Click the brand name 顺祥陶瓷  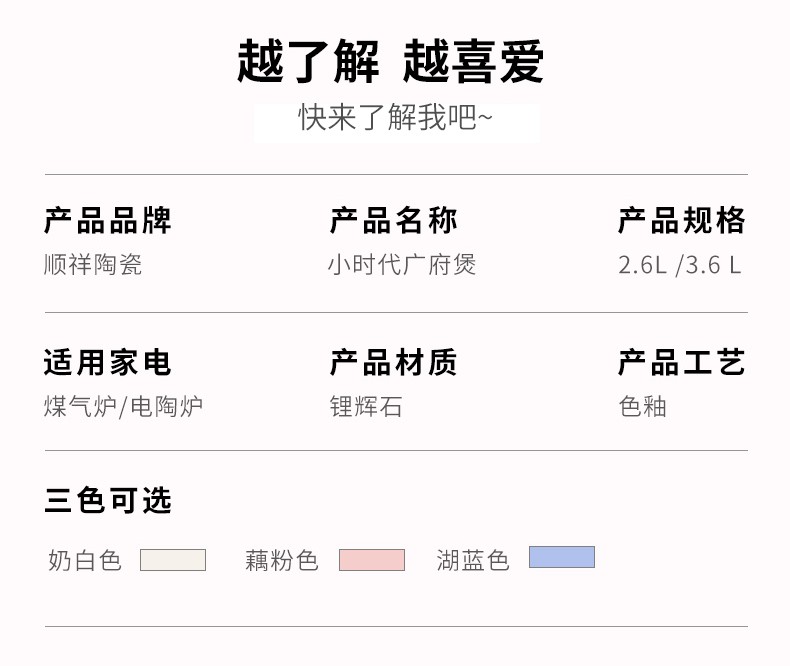pos(93,264)
